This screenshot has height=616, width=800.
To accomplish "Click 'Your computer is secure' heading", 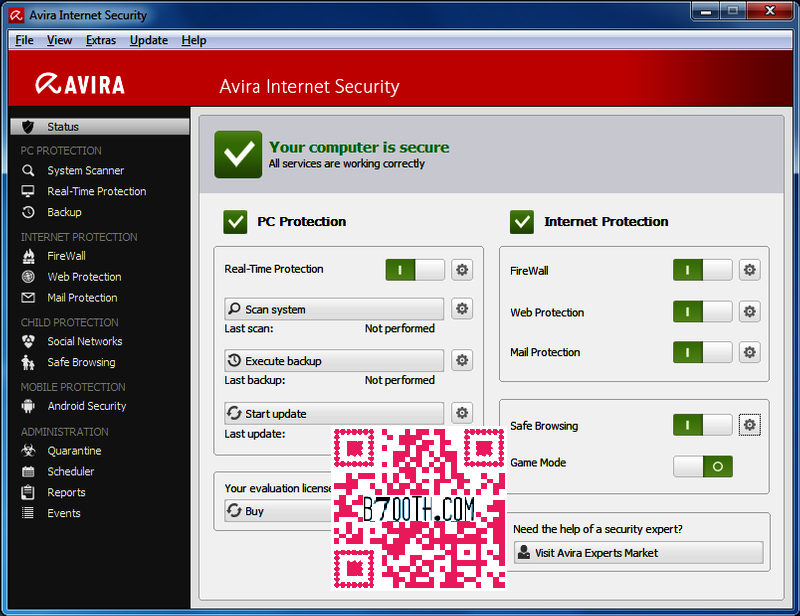I will tap(359, 147).
